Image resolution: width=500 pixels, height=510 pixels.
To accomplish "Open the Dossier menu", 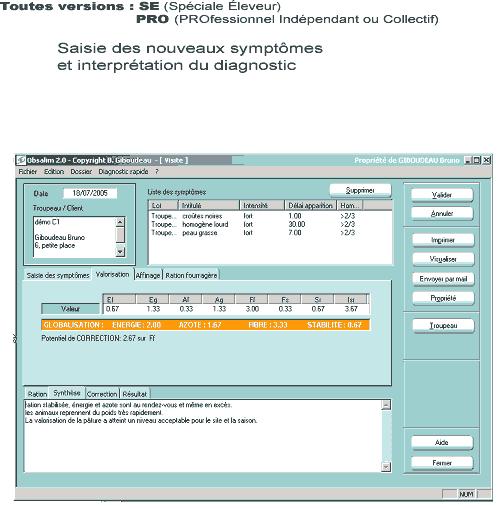I will [81, 172].
